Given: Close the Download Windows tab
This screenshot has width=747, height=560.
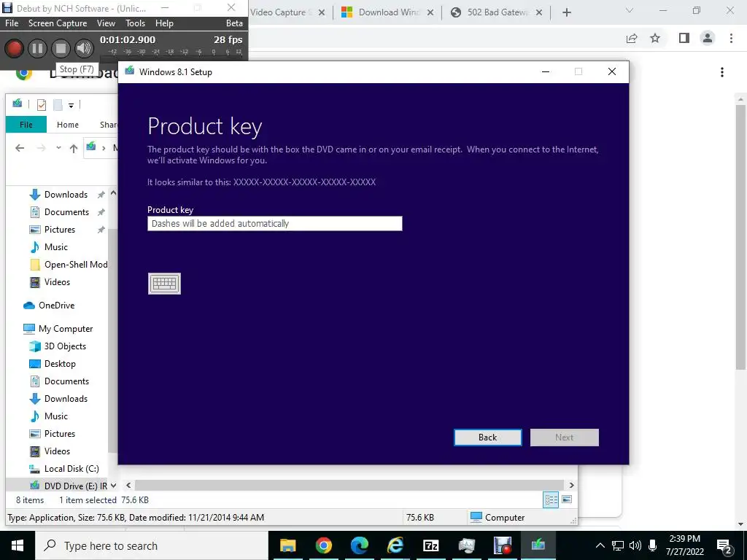Looking at the screenshot, I should tap(430, 13).
